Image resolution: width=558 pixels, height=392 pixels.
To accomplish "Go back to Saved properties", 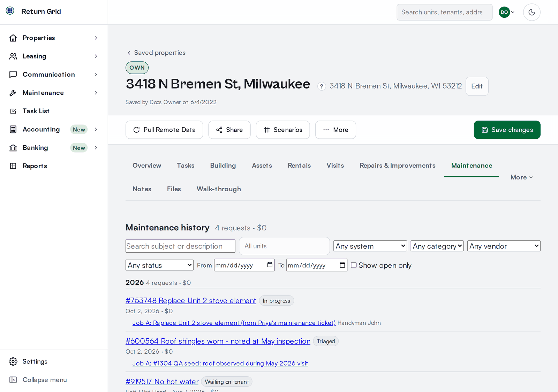I will click(x=156, y=53).
